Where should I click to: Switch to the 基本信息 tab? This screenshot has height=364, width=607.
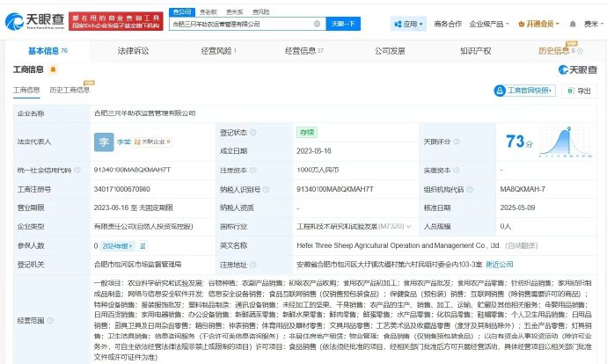click(48, 51)
